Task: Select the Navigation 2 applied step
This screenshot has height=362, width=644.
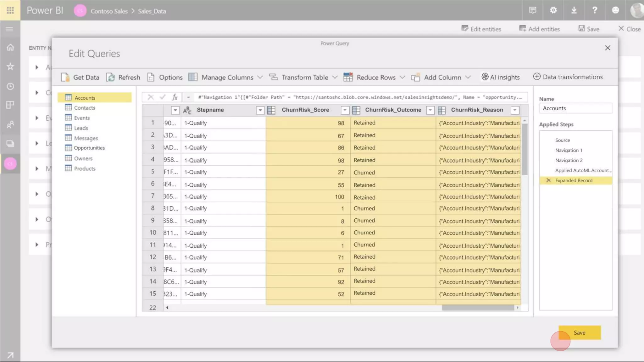Action: tap(569, 160)
